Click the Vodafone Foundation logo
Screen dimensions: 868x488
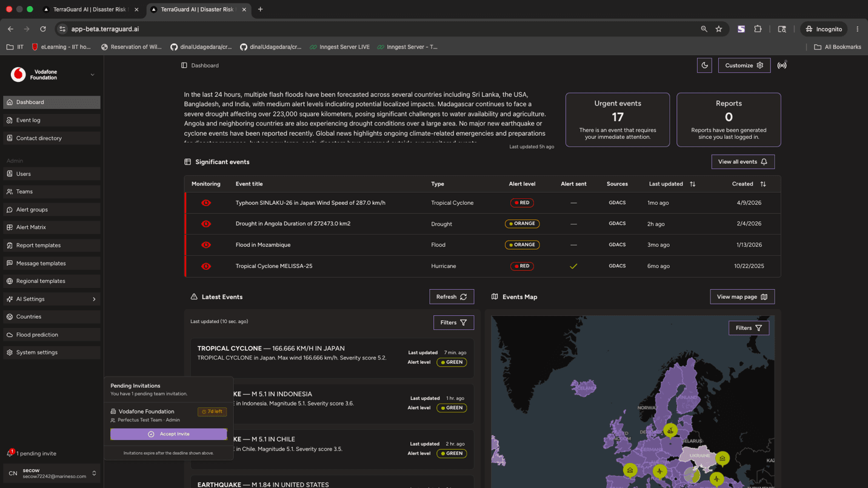[18, 75]
